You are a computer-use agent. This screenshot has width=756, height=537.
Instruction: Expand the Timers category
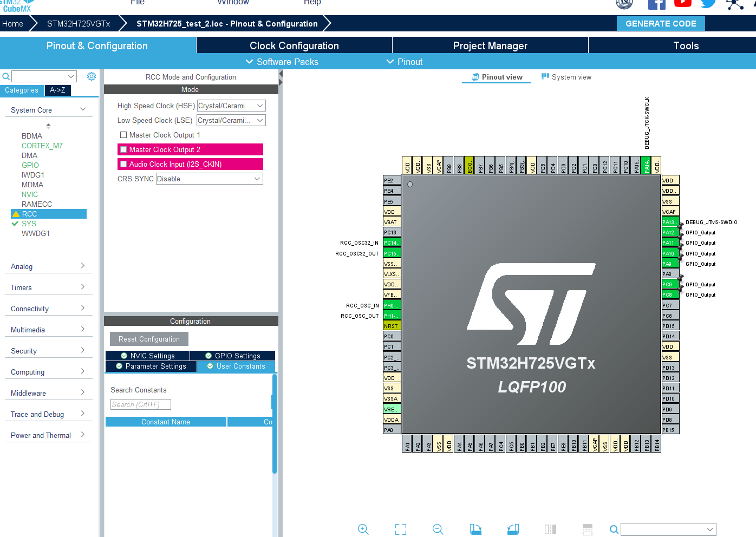[x=49, y=287]
